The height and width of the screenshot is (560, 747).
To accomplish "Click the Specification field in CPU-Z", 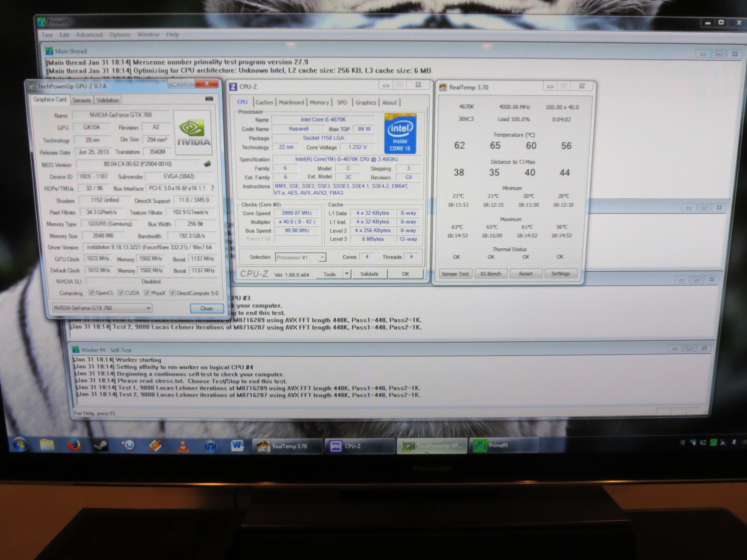I will [x=346, y=159].
